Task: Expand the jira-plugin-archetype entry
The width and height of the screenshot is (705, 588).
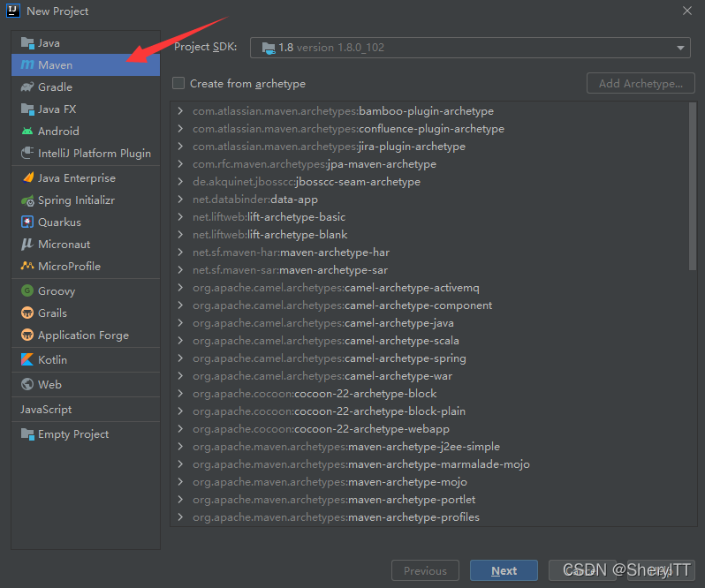Action: 180,146
